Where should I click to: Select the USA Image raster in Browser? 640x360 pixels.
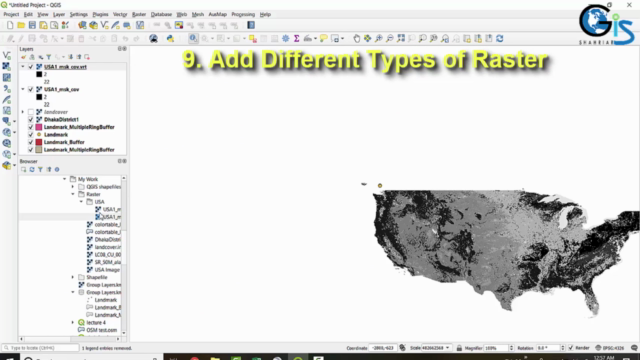103,270
